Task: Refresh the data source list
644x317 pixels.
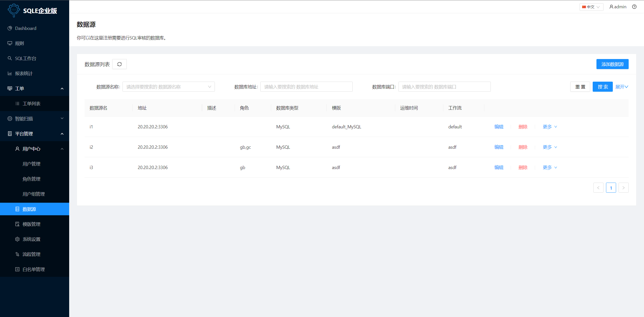Action: [119, 64]
